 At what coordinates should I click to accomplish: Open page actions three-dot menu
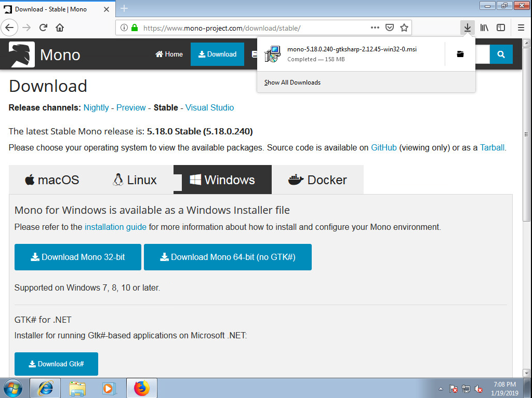point(375,28)
